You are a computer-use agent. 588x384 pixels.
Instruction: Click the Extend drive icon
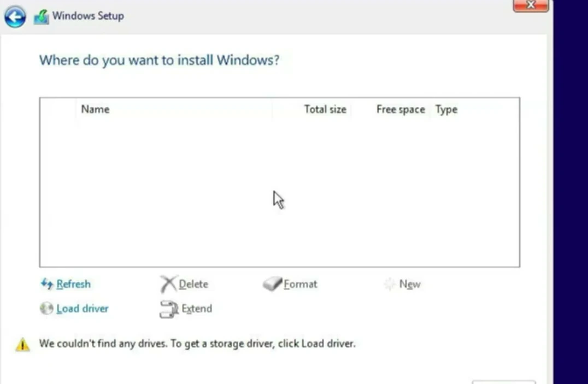click(169, 309)
